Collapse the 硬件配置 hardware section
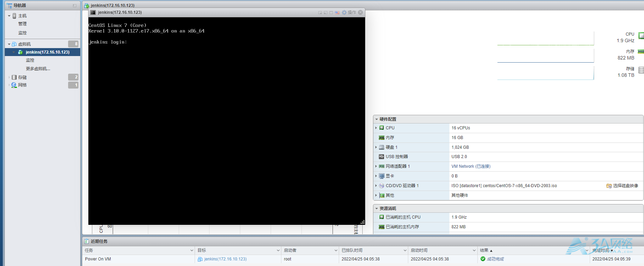The image size is (644, 266). [377, 119]
